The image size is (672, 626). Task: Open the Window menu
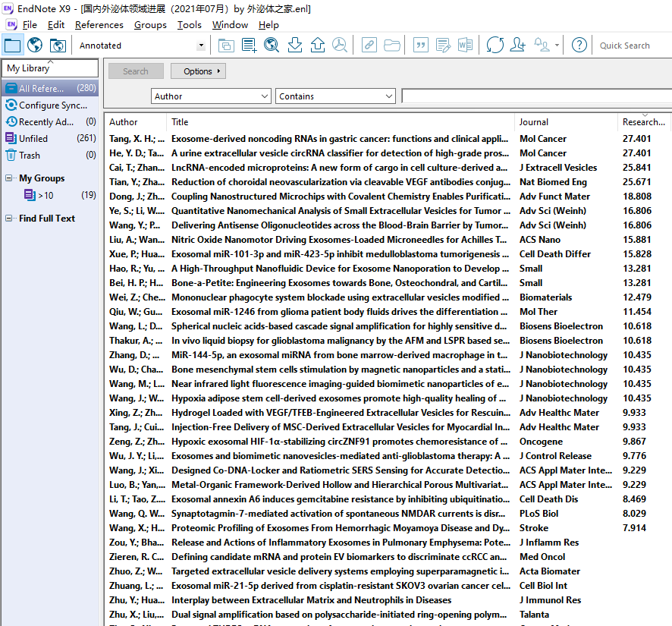(230, 25)
